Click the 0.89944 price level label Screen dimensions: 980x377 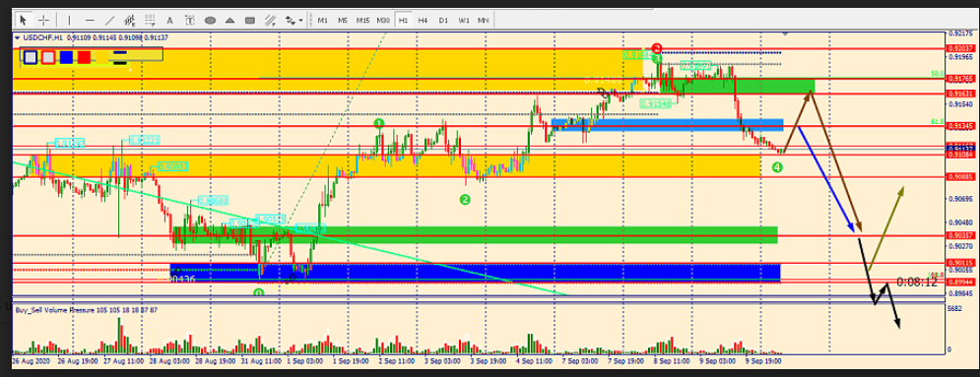click(x=960, y=283)
